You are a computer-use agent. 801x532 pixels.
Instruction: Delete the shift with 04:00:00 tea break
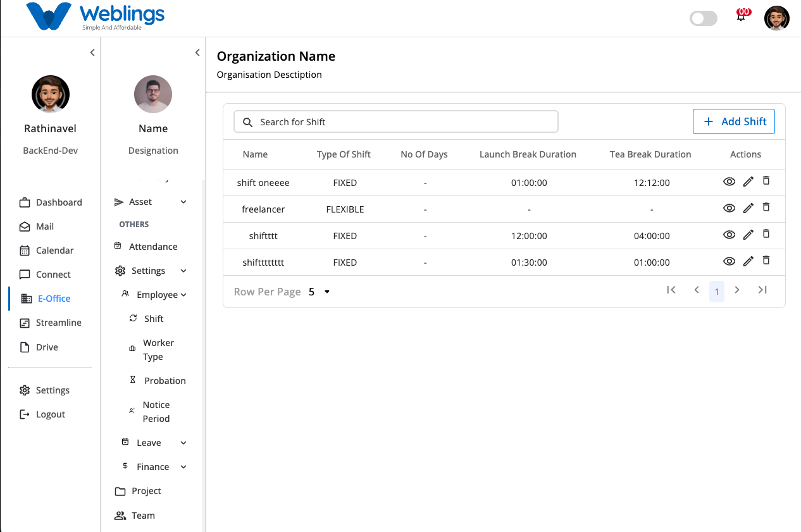tap(766, 234)
